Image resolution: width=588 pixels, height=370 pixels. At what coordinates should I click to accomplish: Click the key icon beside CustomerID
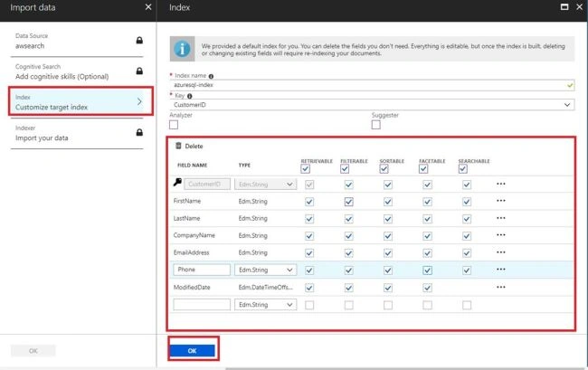coord(177,182)
